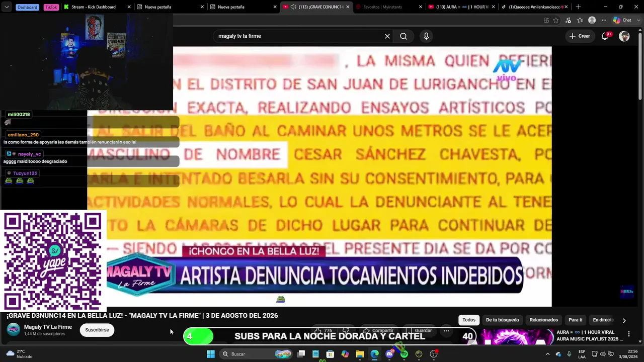Open the AURA 1 HOUR VIRAL playlist suggestion

click(x=589, y=335)
